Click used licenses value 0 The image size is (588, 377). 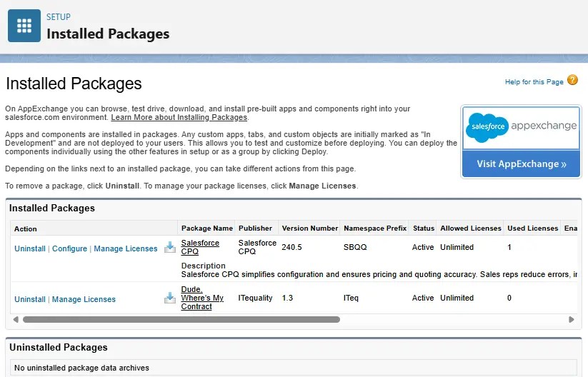point(509,298)
